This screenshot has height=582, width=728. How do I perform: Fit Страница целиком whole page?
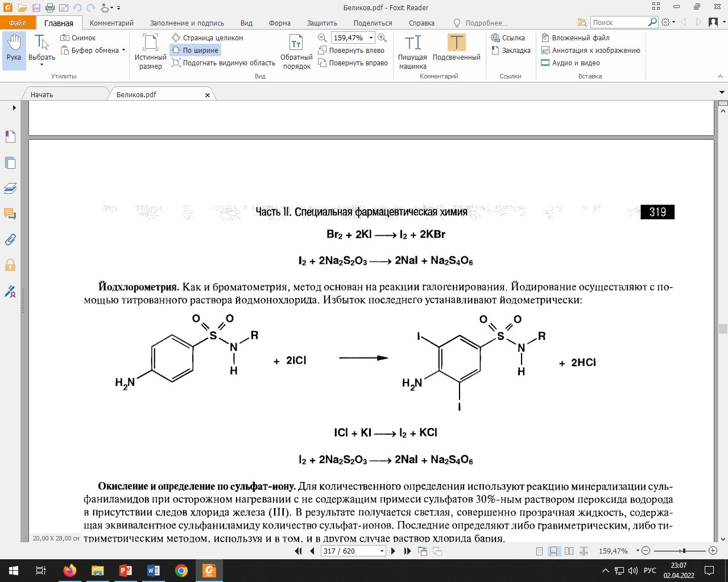[x=208, y=38]
